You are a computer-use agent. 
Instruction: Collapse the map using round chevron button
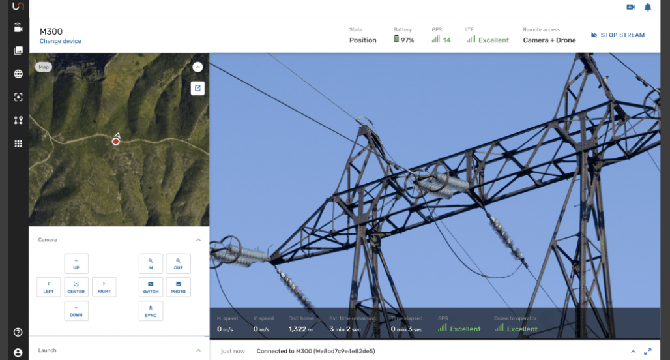point(197,67)
